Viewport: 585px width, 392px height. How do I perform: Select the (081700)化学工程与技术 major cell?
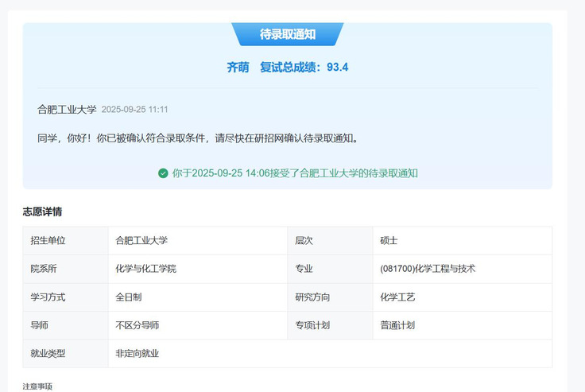point(428,269)
